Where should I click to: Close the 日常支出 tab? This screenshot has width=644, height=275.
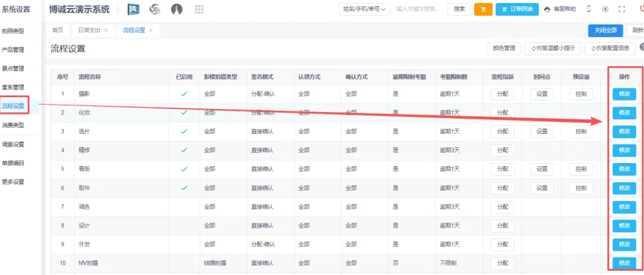(x=106, y=30)
